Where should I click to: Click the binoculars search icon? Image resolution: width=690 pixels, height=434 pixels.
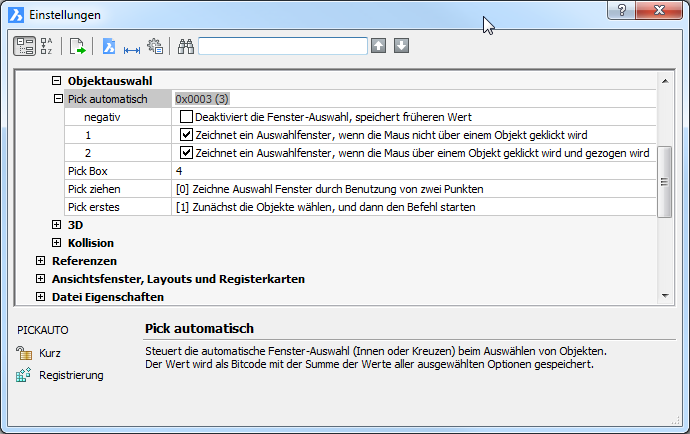click(x=185, y=46)
